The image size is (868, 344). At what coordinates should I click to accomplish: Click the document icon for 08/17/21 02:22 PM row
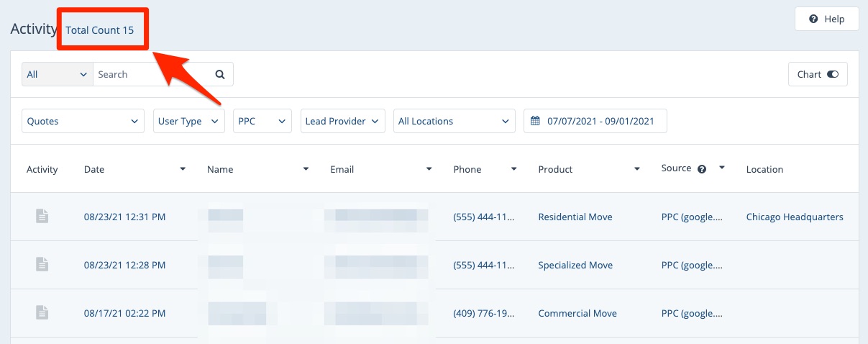tap(42, 313)
